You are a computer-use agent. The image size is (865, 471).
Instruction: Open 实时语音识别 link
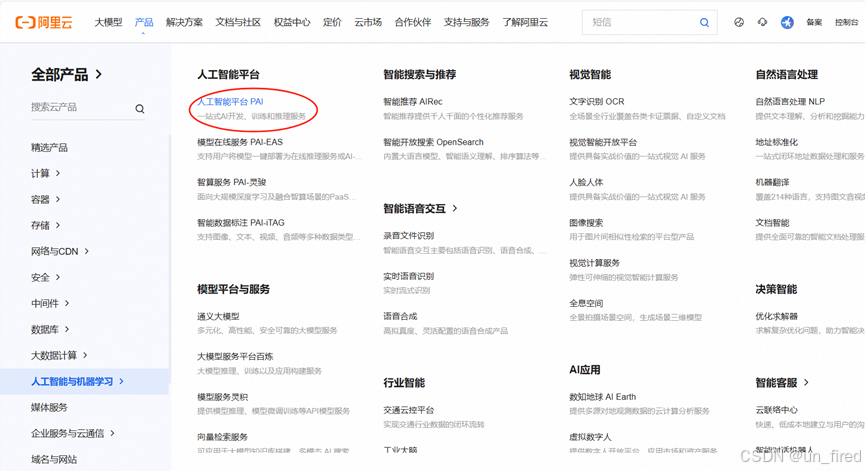[409, 276]
